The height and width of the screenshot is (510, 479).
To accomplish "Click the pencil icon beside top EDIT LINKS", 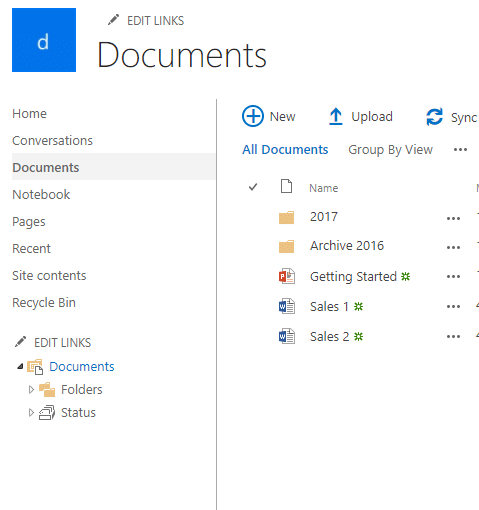I will pyautogui.click(x=113, y=20).
